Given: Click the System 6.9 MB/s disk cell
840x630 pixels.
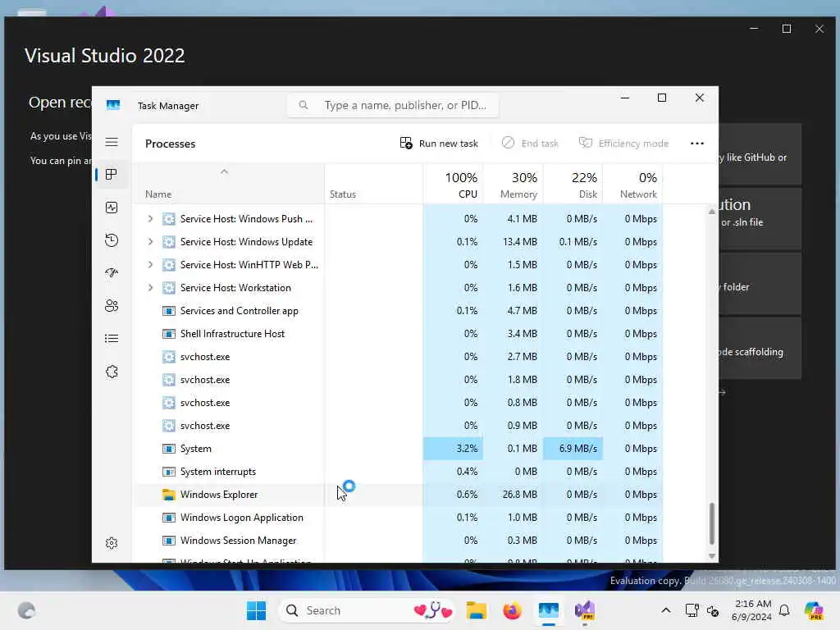Looking at the screenshot, I should pos(573,449).
